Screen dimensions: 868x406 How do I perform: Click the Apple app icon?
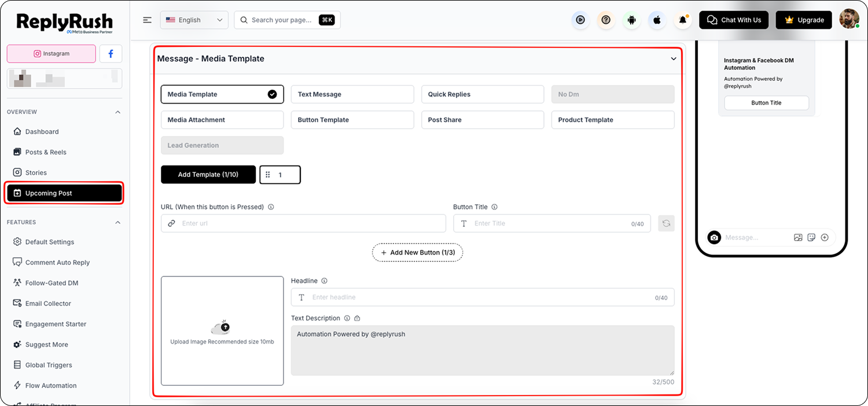[657, 20]
